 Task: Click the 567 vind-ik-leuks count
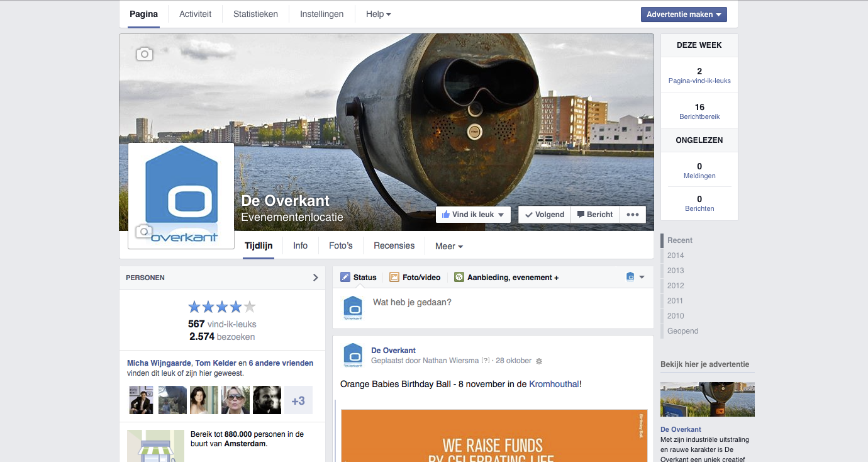tap(222, 324)
